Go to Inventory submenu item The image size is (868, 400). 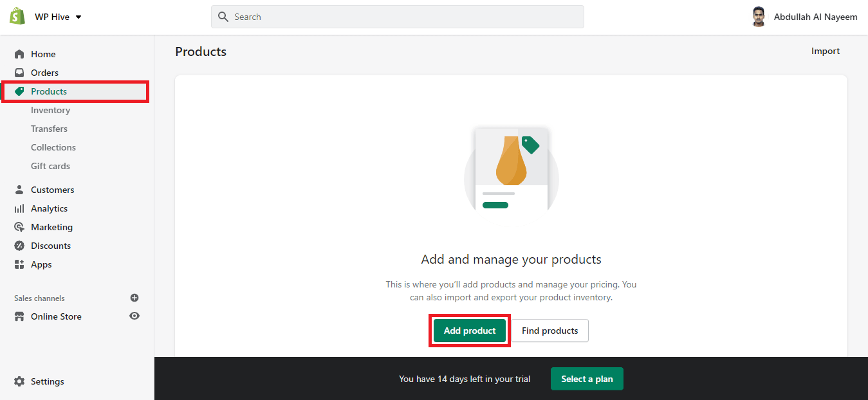click(x=50, y=110)
